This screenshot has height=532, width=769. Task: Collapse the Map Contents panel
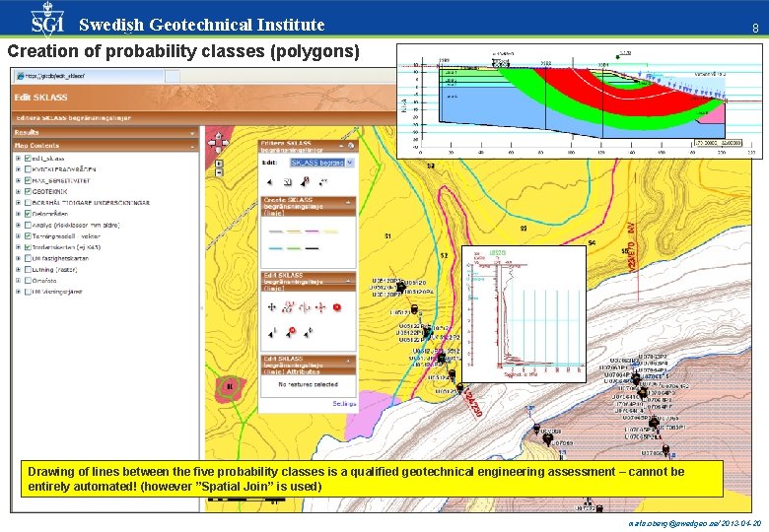tap(192, 146)
